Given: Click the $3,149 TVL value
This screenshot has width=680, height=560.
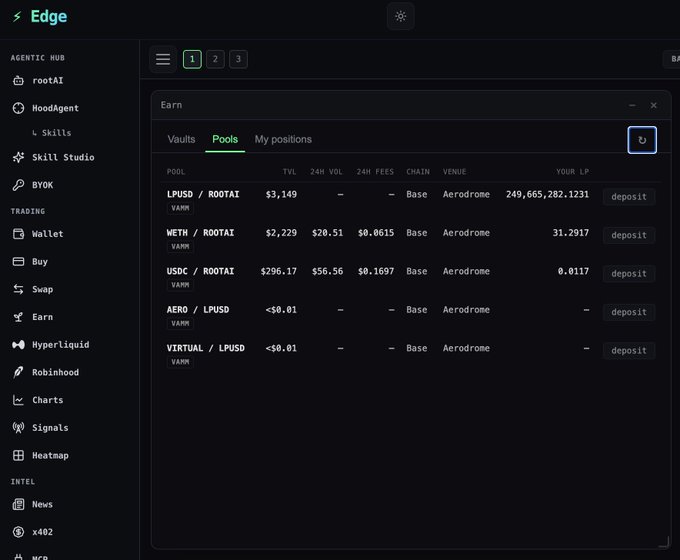Looking at the screenshot, I should pyautogui.click(x=281, y=194).
